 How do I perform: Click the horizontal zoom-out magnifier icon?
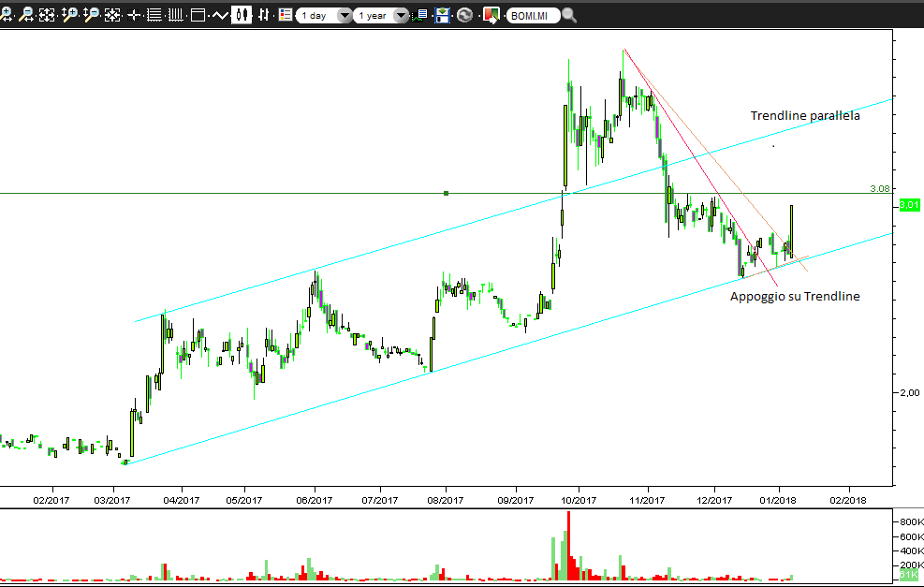[26, 15]
